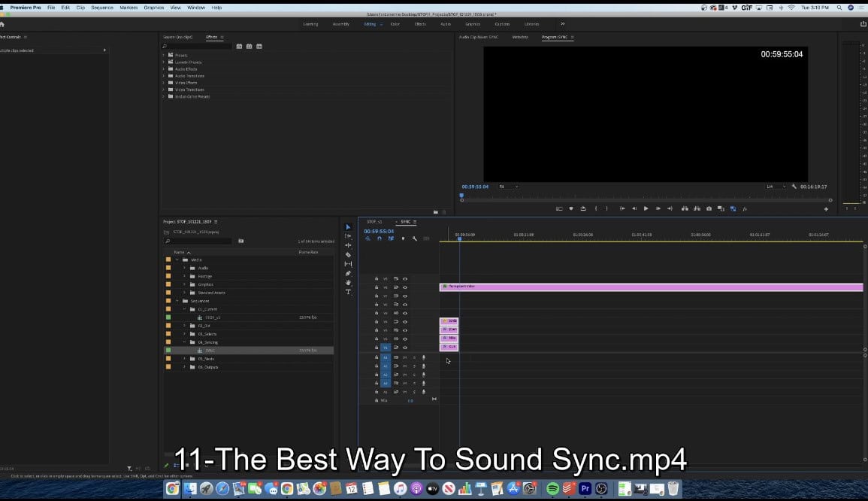
Task: Expand the Video Effects folder
Action: click(x=163, y=83)
